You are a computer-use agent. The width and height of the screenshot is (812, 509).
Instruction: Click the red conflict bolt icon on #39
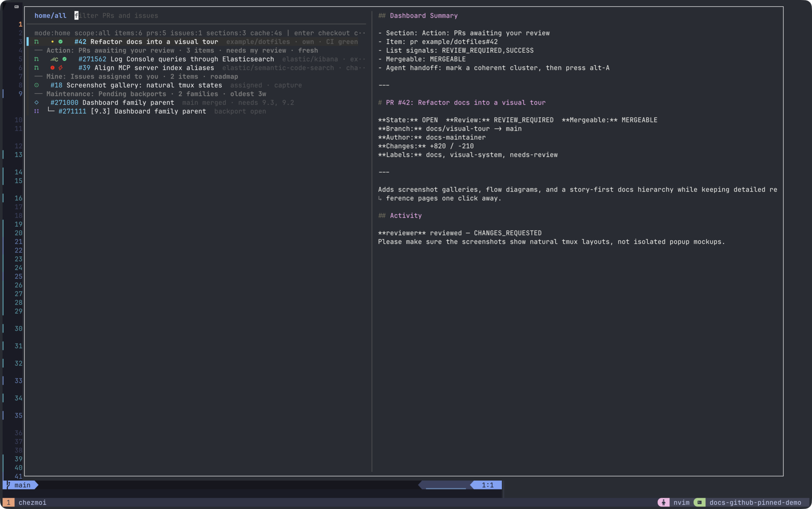(x=60, y=68)
